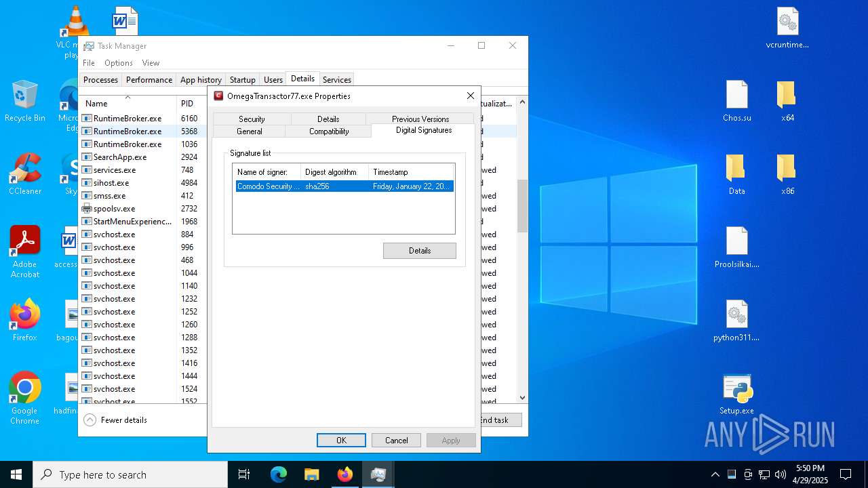Select the spoolsv.exe process row
868x488 pixels.
[x=143, y=208]
